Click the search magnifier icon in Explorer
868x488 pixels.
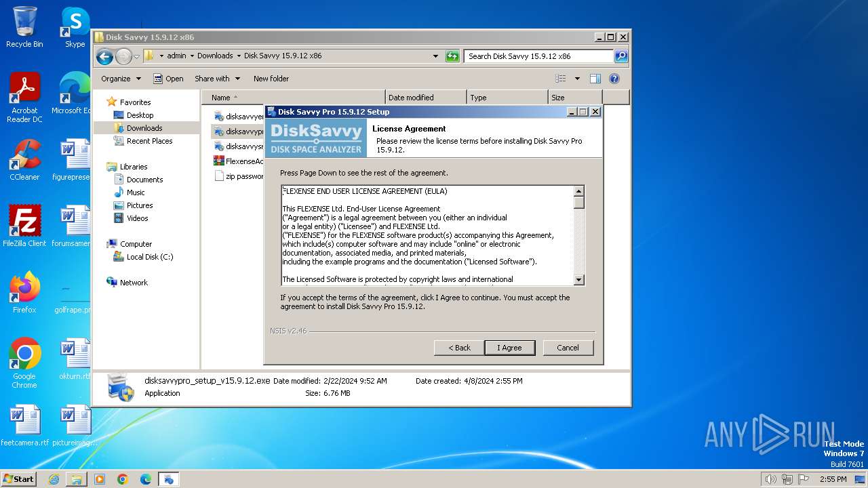tap(620, 56)
